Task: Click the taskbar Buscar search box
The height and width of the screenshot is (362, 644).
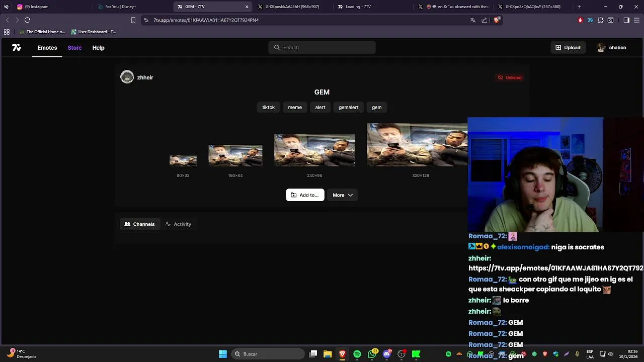Action: (x=269, y=354)
